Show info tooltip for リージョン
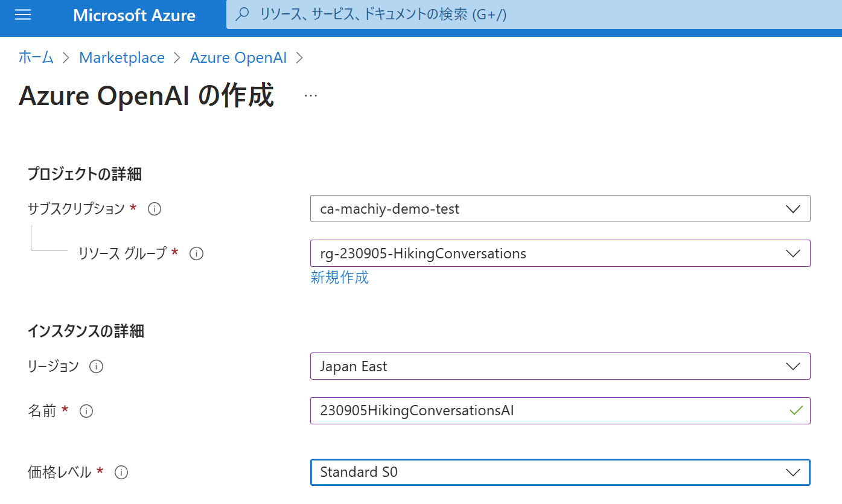Viewport: 842px width, 504px height. 96,366
